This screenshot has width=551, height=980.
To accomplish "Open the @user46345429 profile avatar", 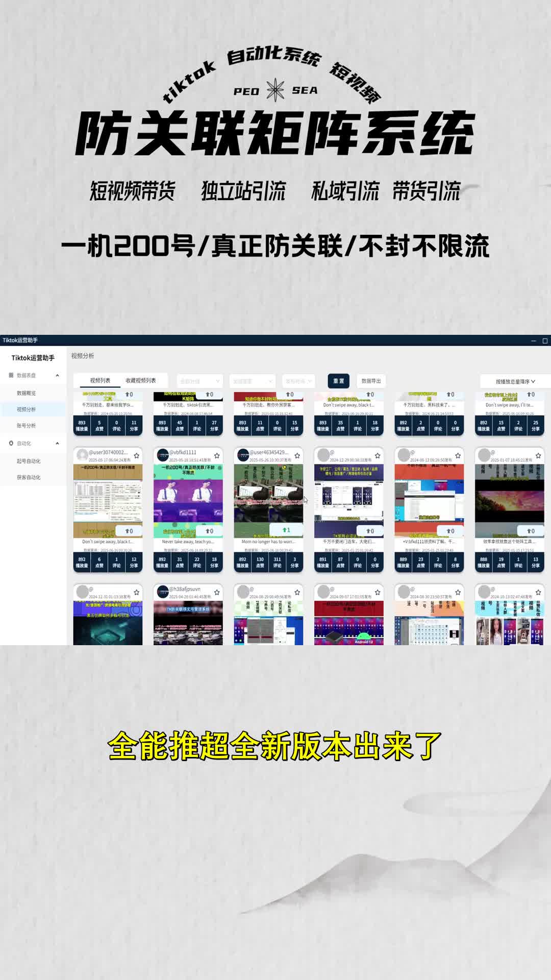I will click(243, 455).
